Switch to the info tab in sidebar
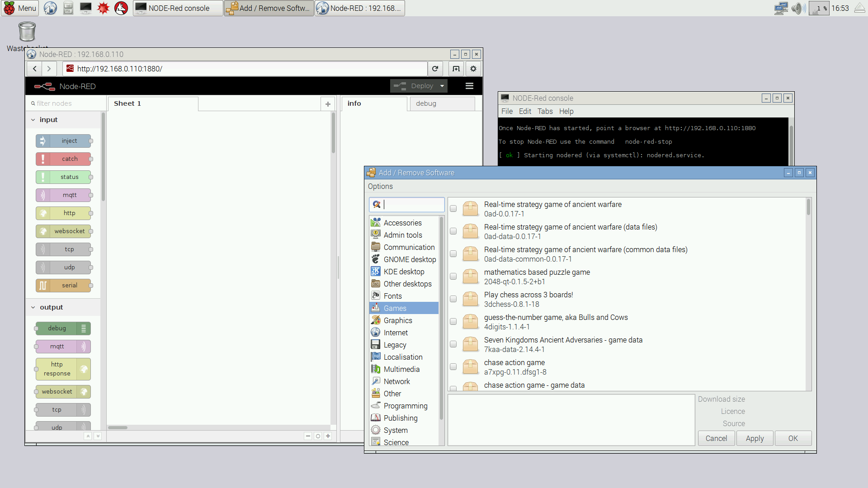868x488 pixels. coord(374,104)
